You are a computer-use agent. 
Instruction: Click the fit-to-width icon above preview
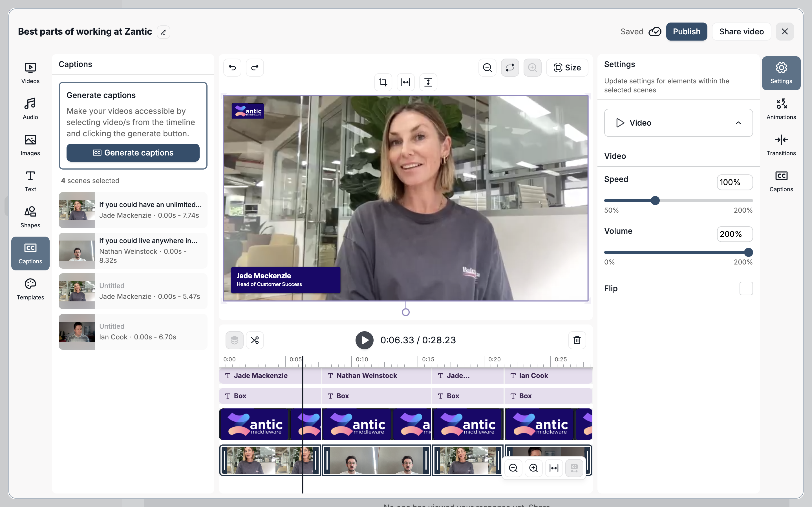click(405, 82)
